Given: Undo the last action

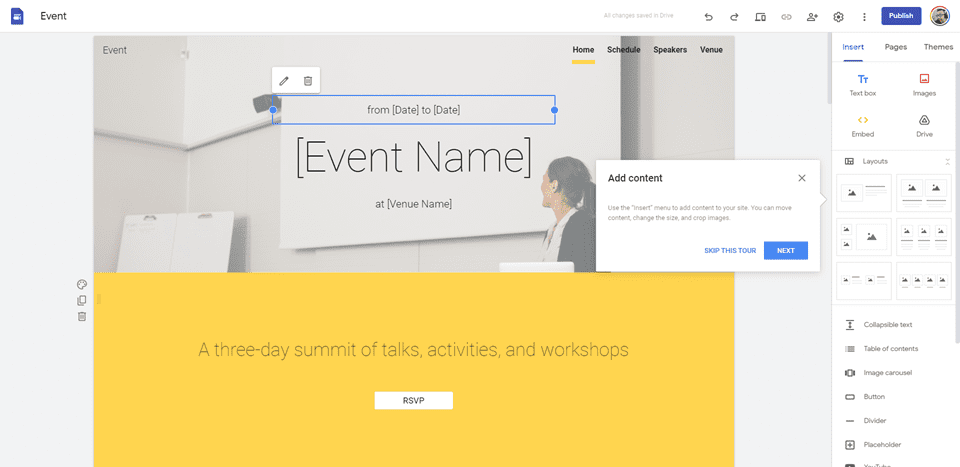Looking at the screenshot, I should point(709,17).
